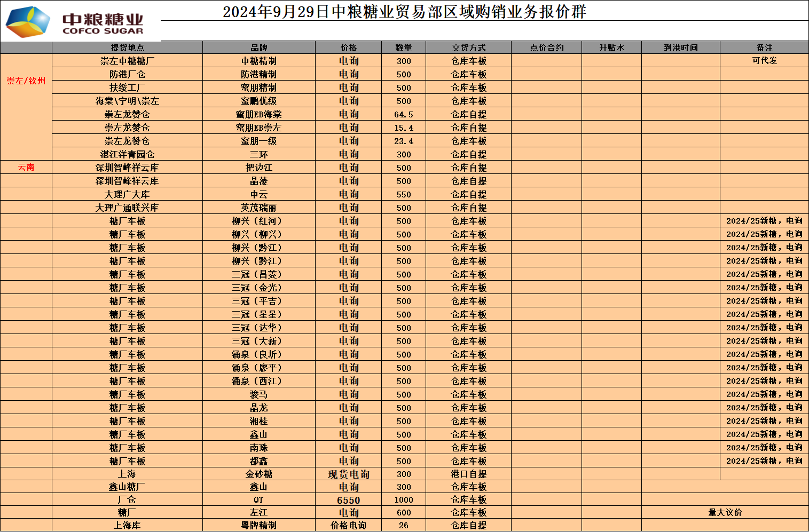Select the red 崇左/钦州 region cell
This screenshot has height=532, width=809.
pos(26,81)
